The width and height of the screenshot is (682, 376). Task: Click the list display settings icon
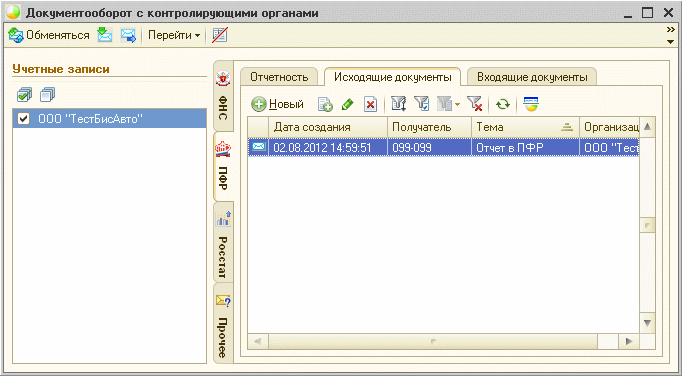[x=531, y=104]
